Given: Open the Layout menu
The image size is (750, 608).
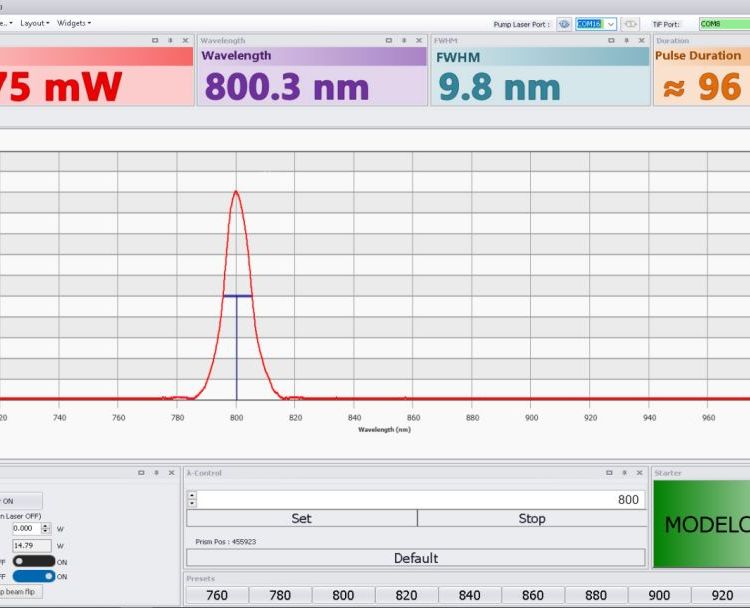Looking at the screenshot, I should (x=34, y=23).
